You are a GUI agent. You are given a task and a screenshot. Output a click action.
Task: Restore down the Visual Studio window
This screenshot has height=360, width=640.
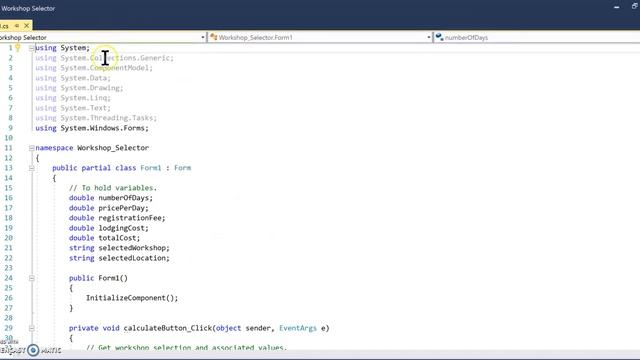pyautogui.click(x=635, y=6)
